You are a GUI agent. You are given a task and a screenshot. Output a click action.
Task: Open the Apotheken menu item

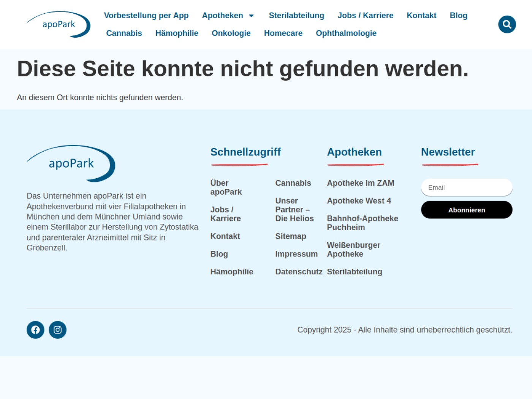[222, 16]
